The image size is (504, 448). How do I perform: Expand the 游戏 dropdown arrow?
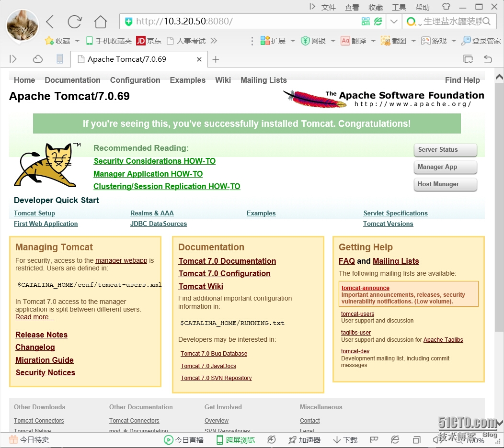click(454, 41)
